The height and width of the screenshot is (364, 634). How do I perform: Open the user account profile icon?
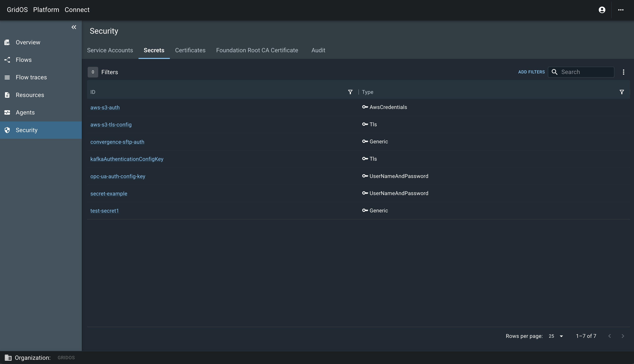pyautogui.click(x=602, y=10)
